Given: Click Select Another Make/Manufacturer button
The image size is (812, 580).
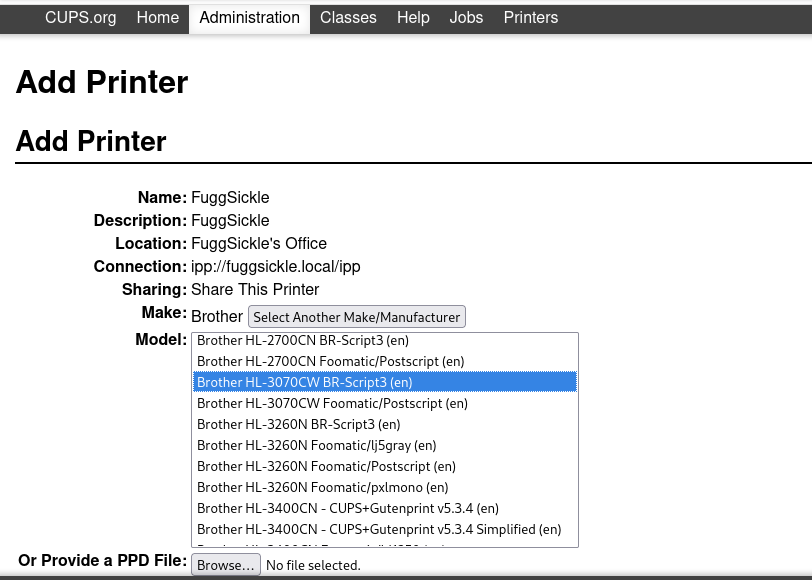Looking at the screenshot, I should click(357, 317).
